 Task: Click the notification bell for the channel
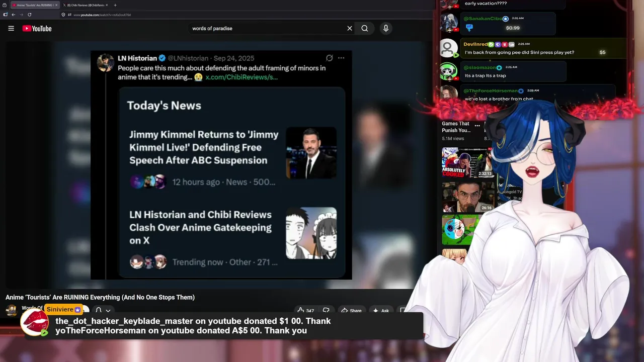99,311
